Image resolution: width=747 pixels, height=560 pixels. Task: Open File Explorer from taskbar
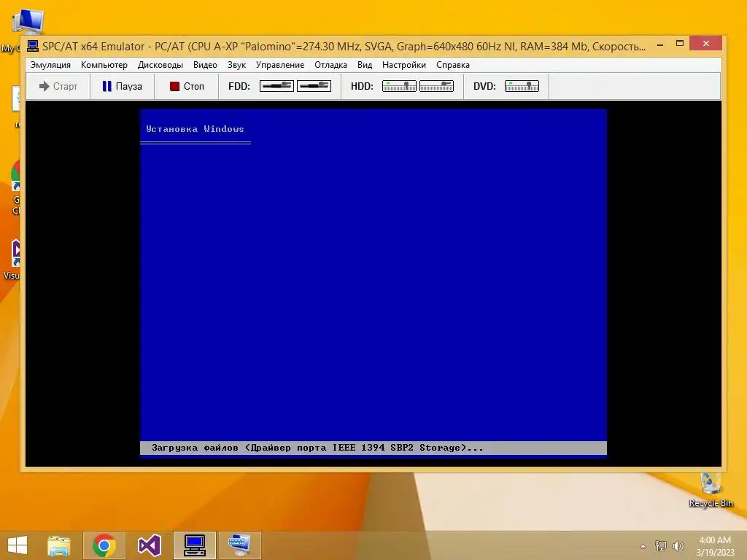[x=59, y=545]
